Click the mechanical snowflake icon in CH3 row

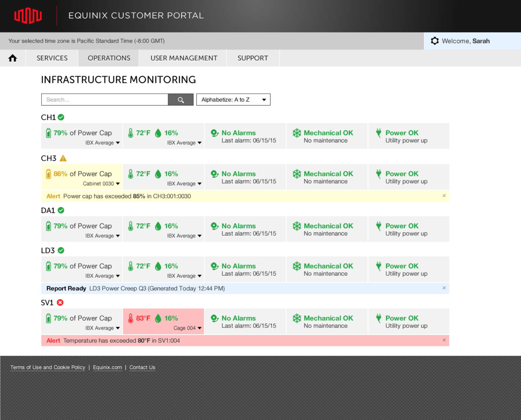tap(297, 174)
